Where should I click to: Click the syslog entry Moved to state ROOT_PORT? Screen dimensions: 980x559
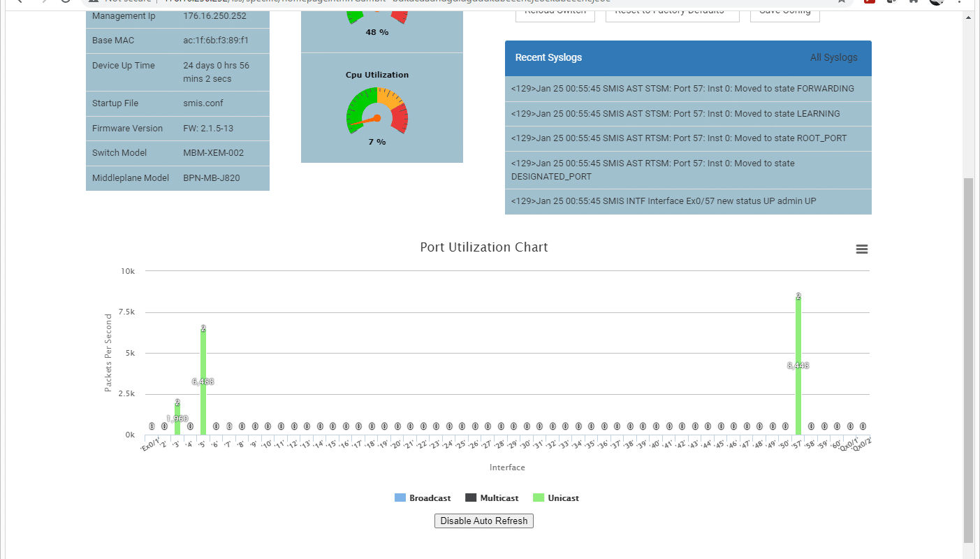tap(688, 138)
